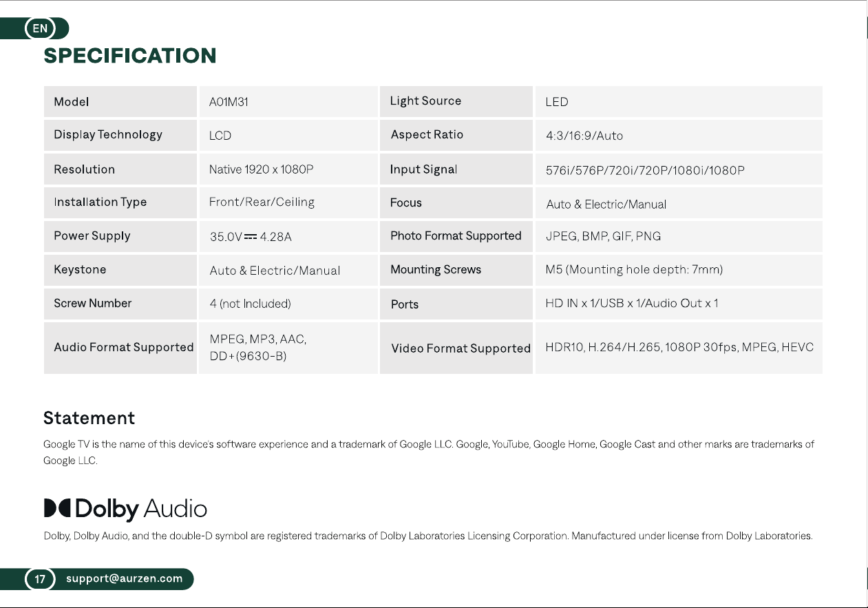Select the Light Source LED value

point(557,102)
